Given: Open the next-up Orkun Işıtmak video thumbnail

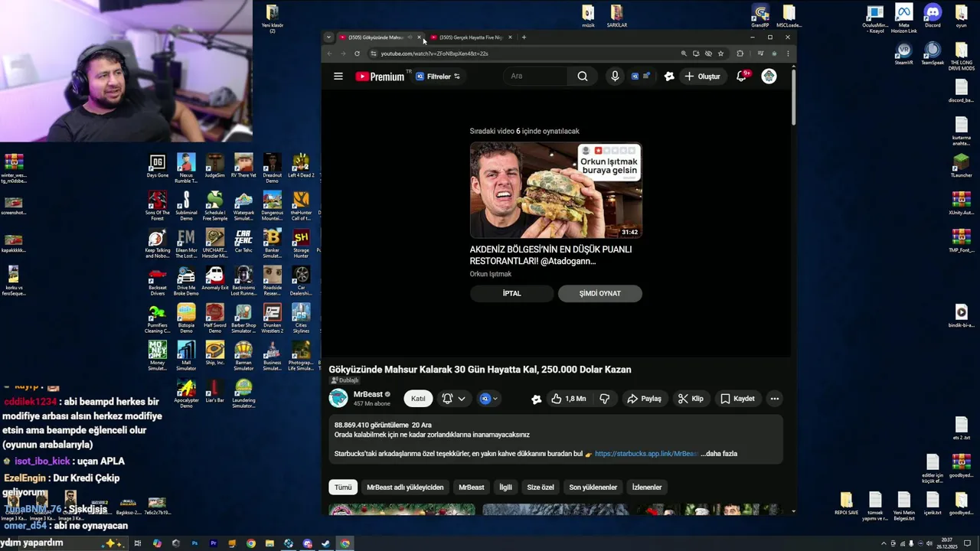Looking at the screenshot, I should (x=556, y=190).
